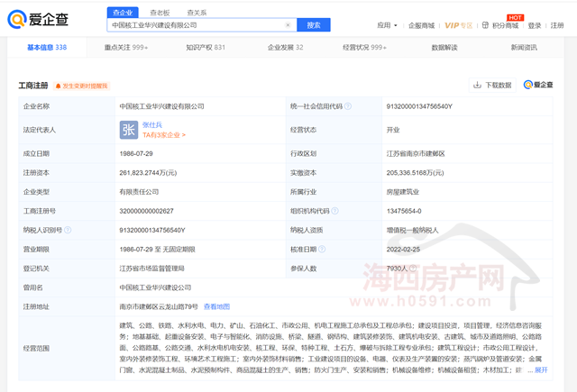The image size is (577, 392).
Task: Select the 基本信息 338 tab
Action: [x=47, y=47]
